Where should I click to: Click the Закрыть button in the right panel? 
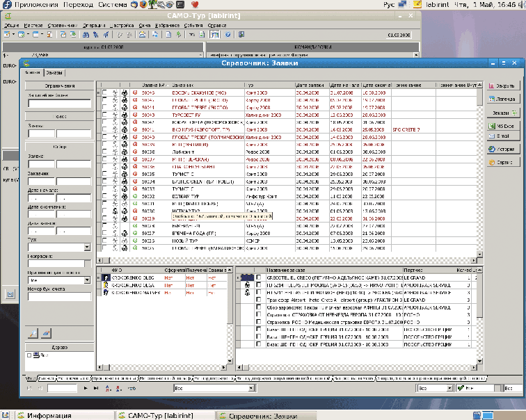coord(504,86)
